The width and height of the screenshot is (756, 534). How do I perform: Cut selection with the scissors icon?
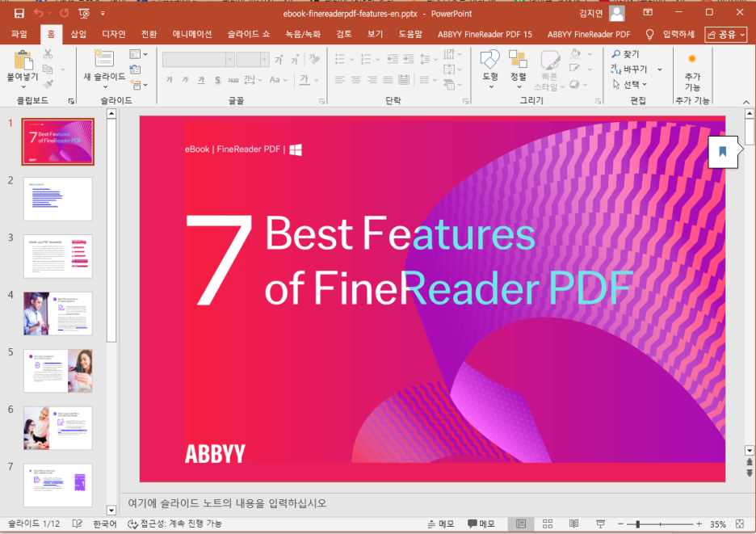coord(48,54)
